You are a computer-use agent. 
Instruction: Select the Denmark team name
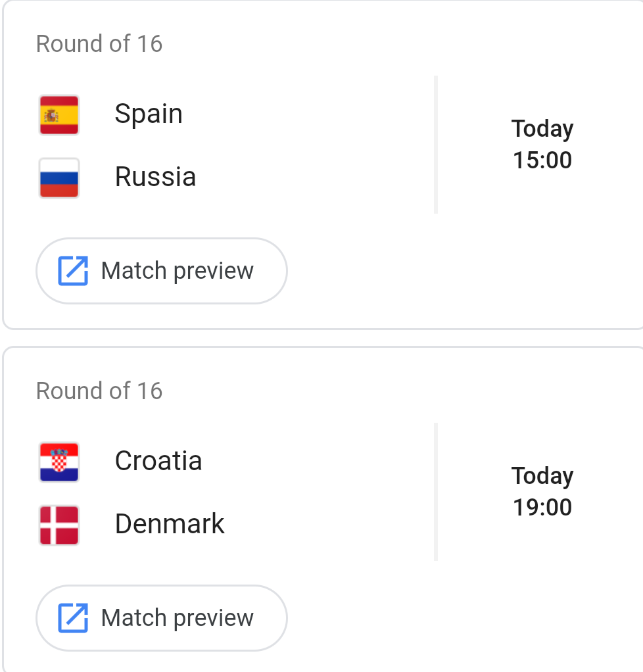click(x=170, y=524)
